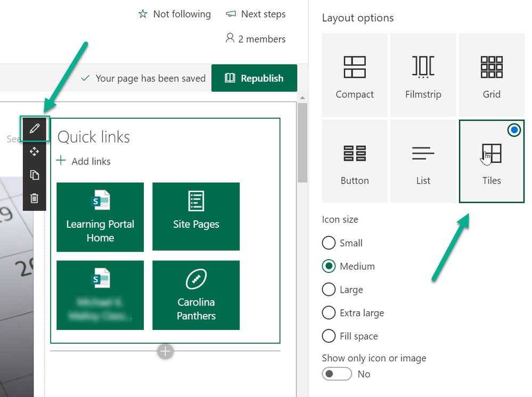The image size is (532, 397).
Task: Click the Not following text
Action: 182,14
